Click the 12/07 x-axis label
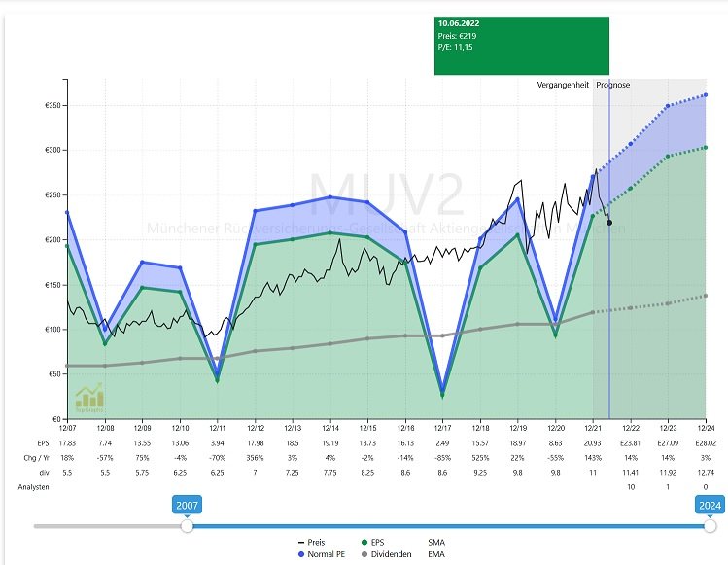The width and height of the screenshot is (728, 565). point(67,428)
